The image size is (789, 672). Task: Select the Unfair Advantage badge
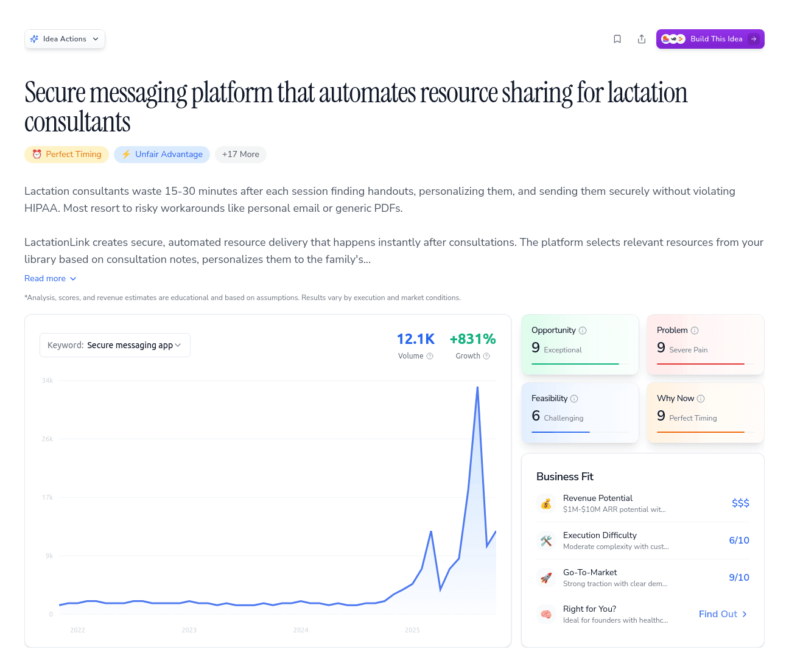pos(162,155)
